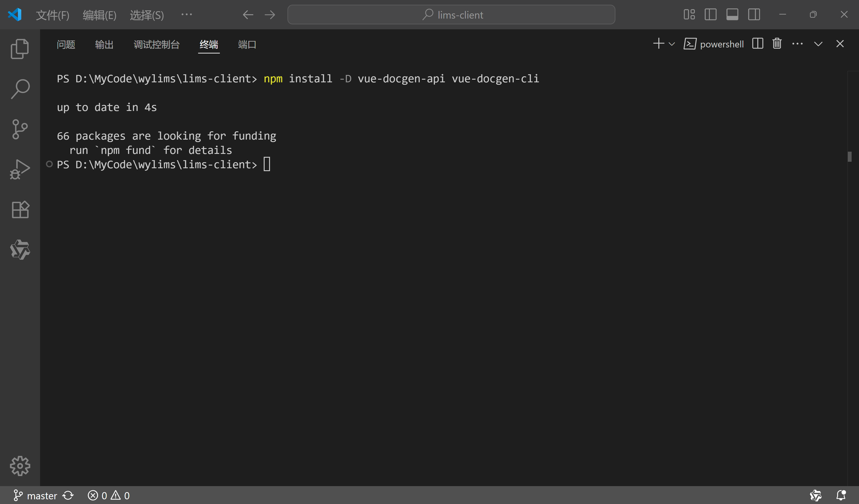Viewport: 859px width, 504px height.
Task: Open the Explorer view
Action: [x=19, y=48]
